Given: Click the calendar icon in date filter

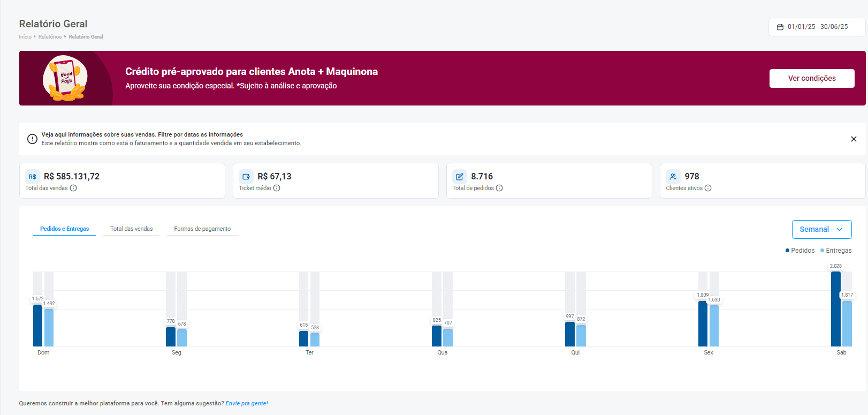Looking at the screenshot, I should click(780, 27).
